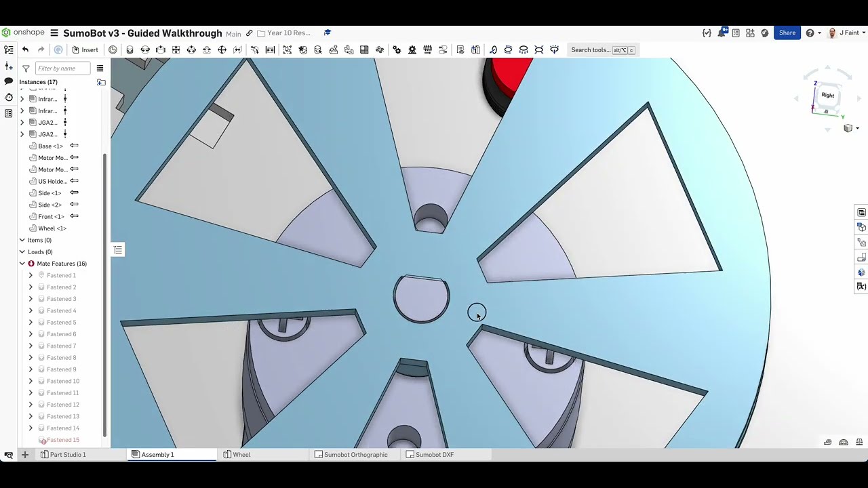
Task: Toggle fix indicator on Base <1>
Action: [74, 146]
